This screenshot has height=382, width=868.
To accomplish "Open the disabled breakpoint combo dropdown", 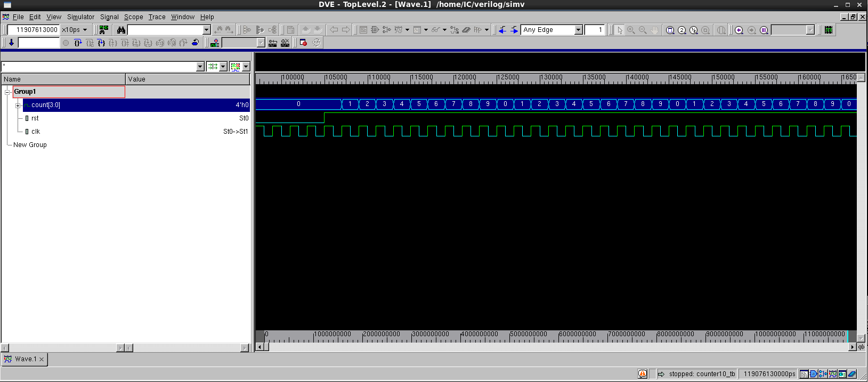I will 261,43.
